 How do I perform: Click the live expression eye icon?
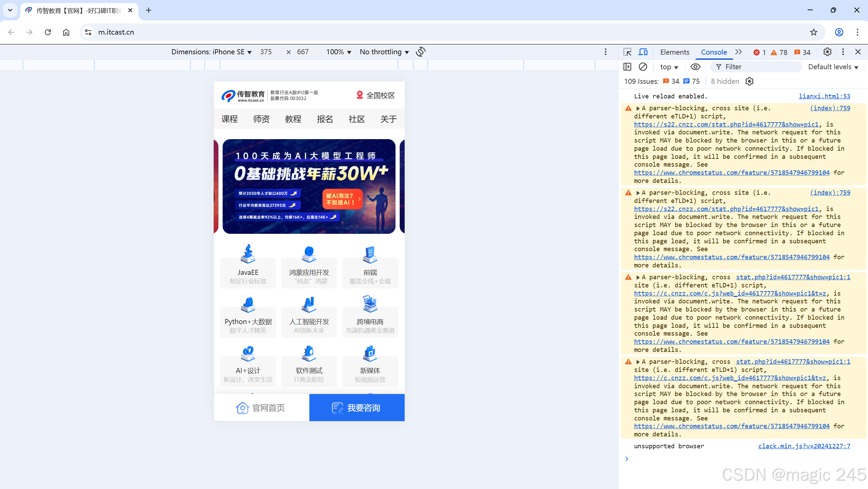(x=695, y=67)
